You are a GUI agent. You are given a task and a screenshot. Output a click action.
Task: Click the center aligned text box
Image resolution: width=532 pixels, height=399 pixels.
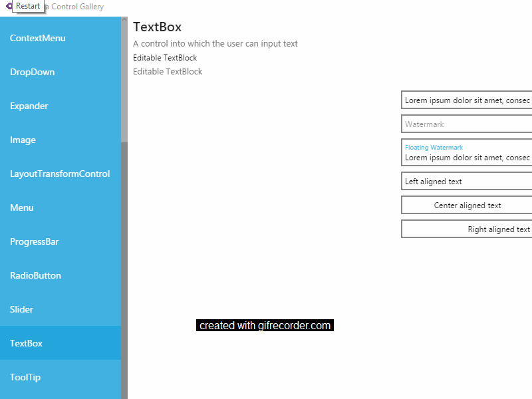coord(465,205)
